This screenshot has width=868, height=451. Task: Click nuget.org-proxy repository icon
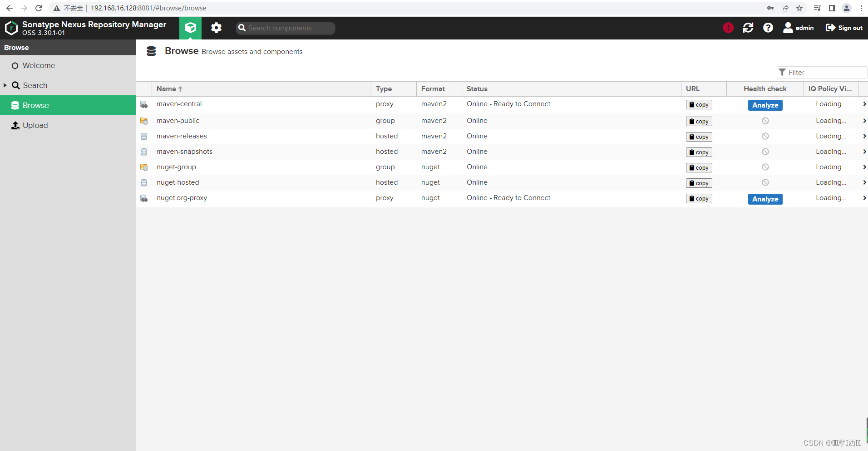[144, 199]
